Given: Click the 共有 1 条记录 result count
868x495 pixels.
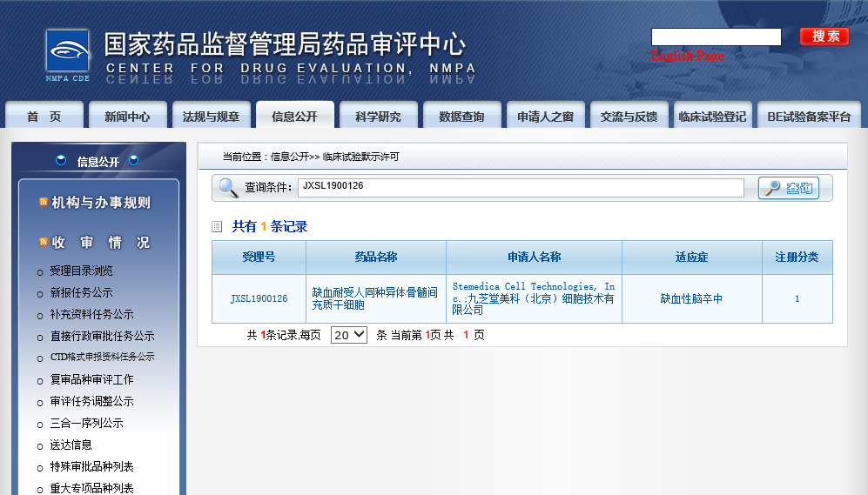Looking at the screenshot, I should coord(270,226).
